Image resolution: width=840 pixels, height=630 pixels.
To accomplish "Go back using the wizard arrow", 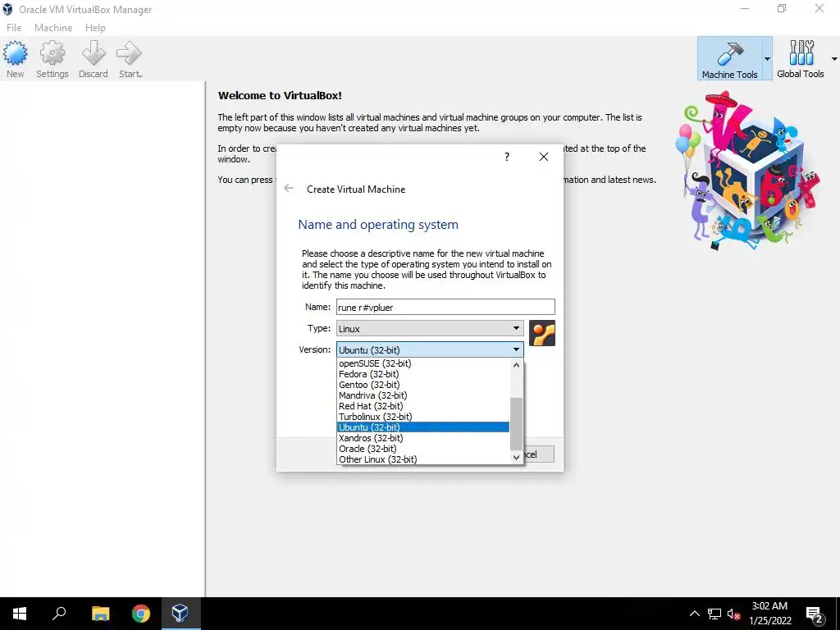I will [289, 188].
